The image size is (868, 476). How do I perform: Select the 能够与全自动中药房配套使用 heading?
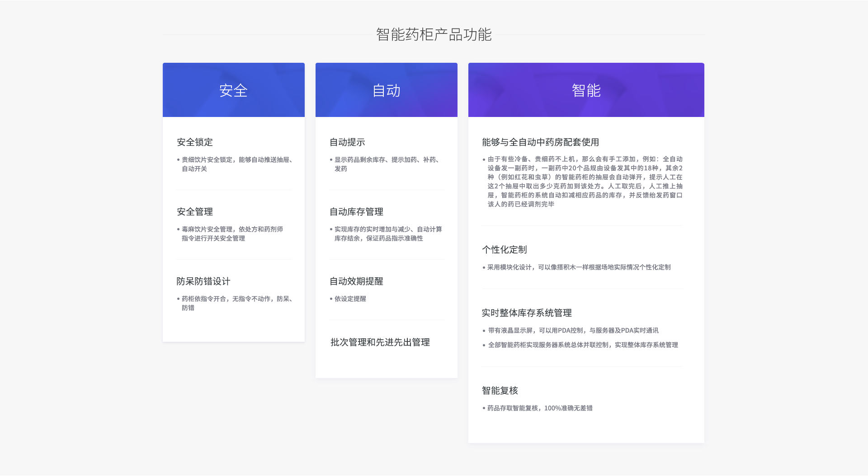pos(541,142)
